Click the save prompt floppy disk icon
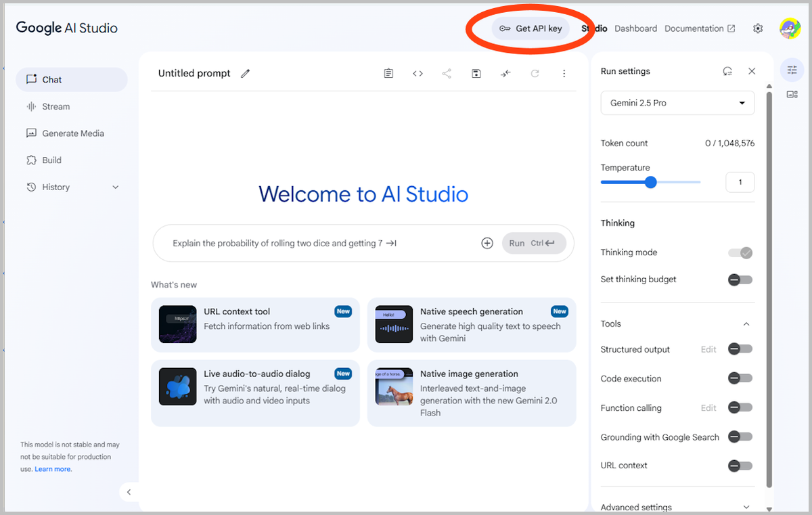Screen dimensions: 812x515 pos(476,73)
